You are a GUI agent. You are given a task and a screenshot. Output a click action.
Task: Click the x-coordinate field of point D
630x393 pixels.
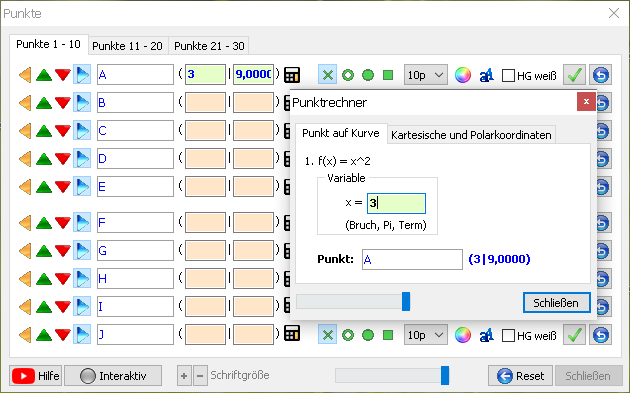click(x=205, y=159)
